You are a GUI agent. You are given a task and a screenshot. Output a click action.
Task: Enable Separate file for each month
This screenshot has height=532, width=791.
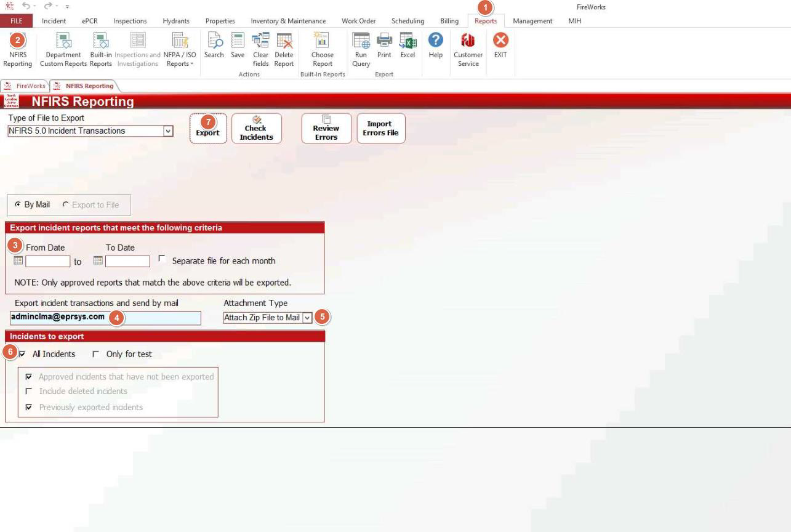pos(162,260)
